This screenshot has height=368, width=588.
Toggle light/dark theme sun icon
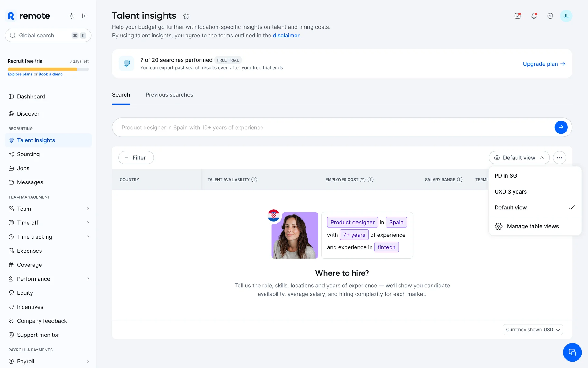point(71,16)
